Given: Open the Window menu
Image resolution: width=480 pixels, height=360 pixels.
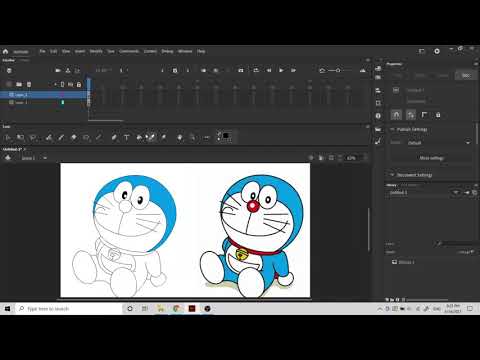Looking at the screenshot, I should (x=185, y=51).
